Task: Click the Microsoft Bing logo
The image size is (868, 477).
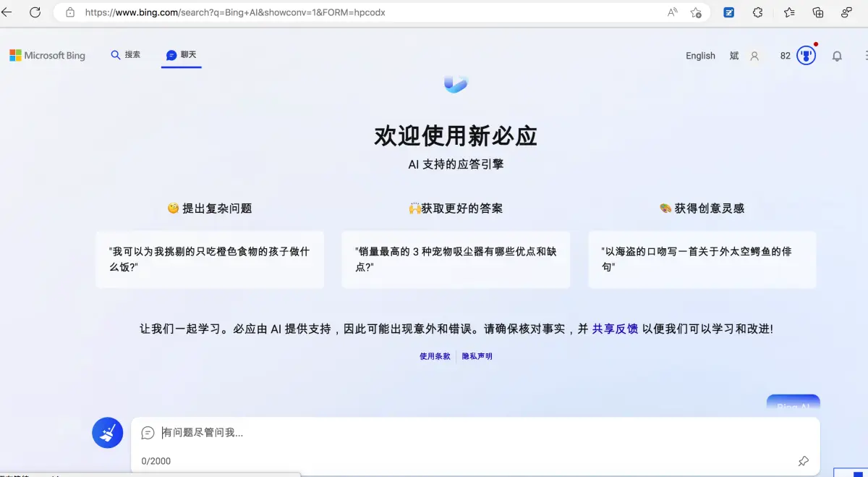Action: pos(47,55)
